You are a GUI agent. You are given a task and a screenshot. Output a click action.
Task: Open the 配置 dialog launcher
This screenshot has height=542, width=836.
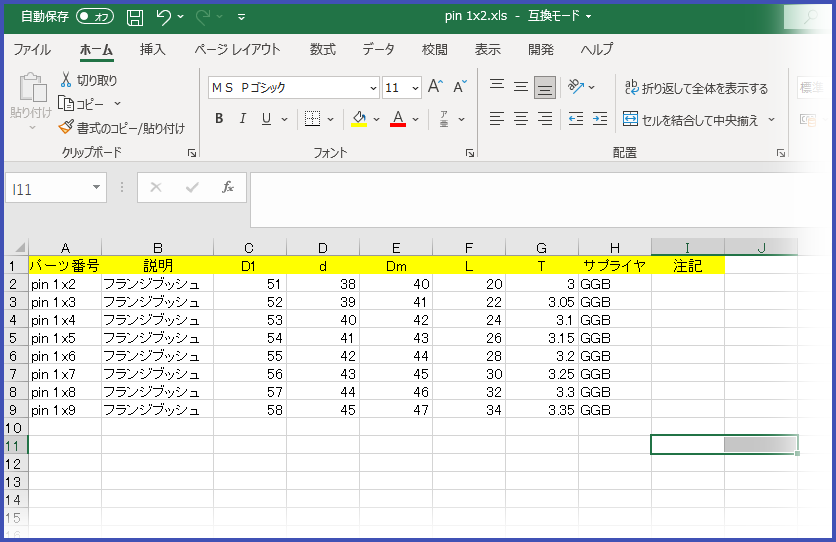click(x=781, y=153)
